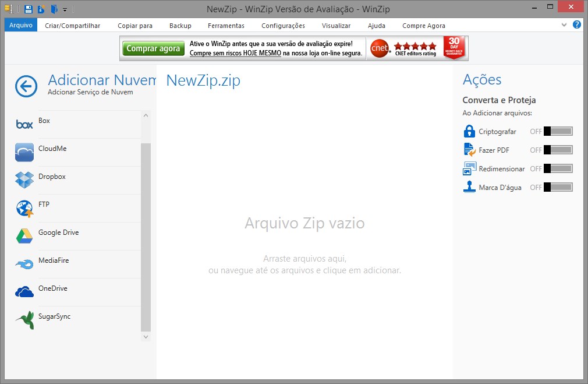Toggle the Fazer PDF switch
This screenshot has height=384, width=588.
[x=558, y=150]
